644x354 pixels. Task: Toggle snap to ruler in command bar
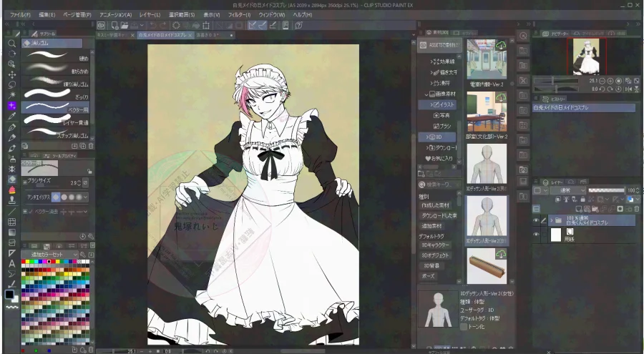(x=252, y=26)
